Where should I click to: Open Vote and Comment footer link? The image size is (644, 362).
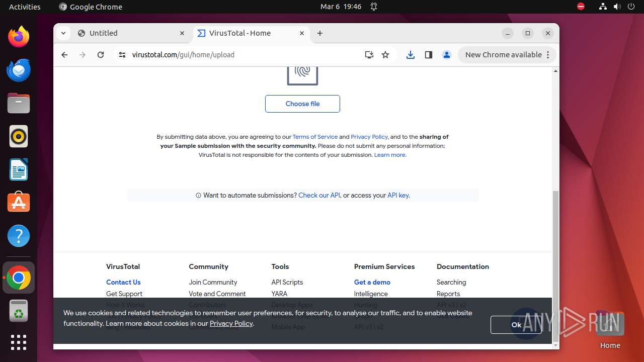[x=217, y=294]
